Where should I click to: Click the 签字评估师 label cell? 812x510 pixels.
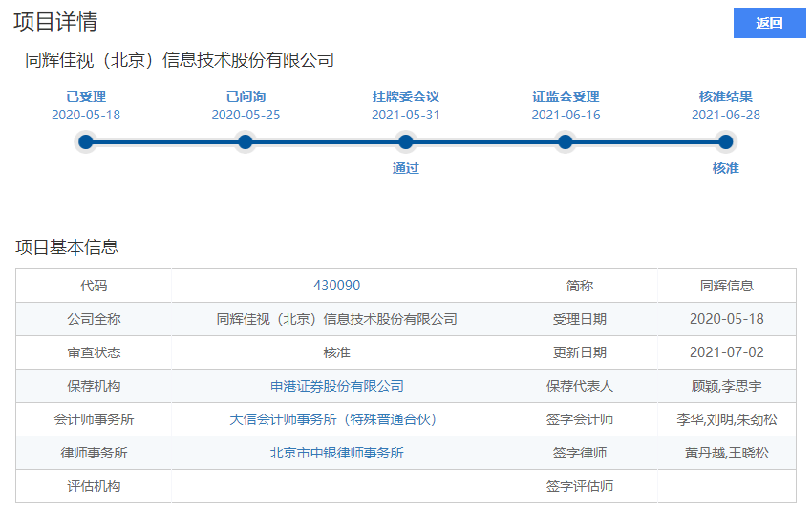(x=580, y=486)
